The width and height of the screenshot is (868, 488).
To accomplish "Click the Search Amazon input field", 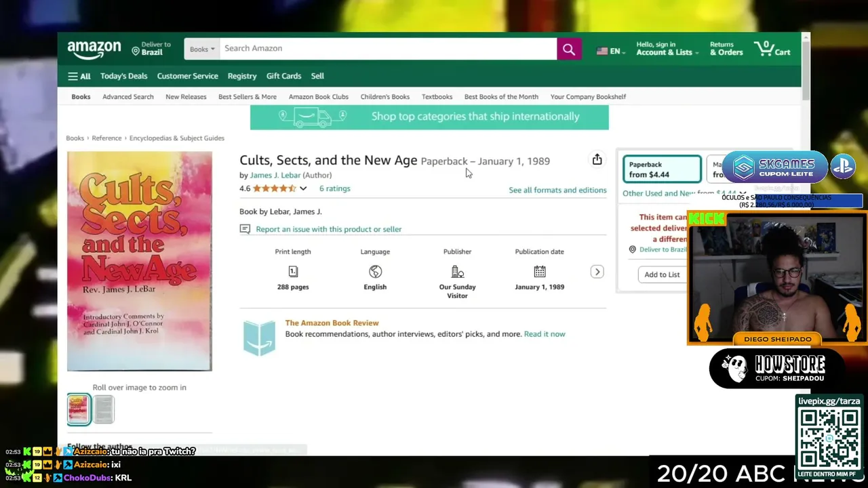I will click(388, 49).
